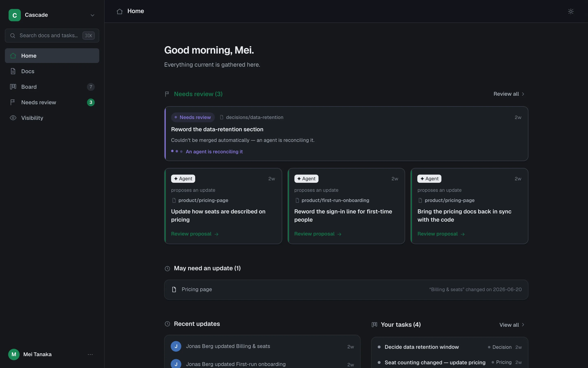Open product/pricing-page on Update how seats card

coord(200,200)
